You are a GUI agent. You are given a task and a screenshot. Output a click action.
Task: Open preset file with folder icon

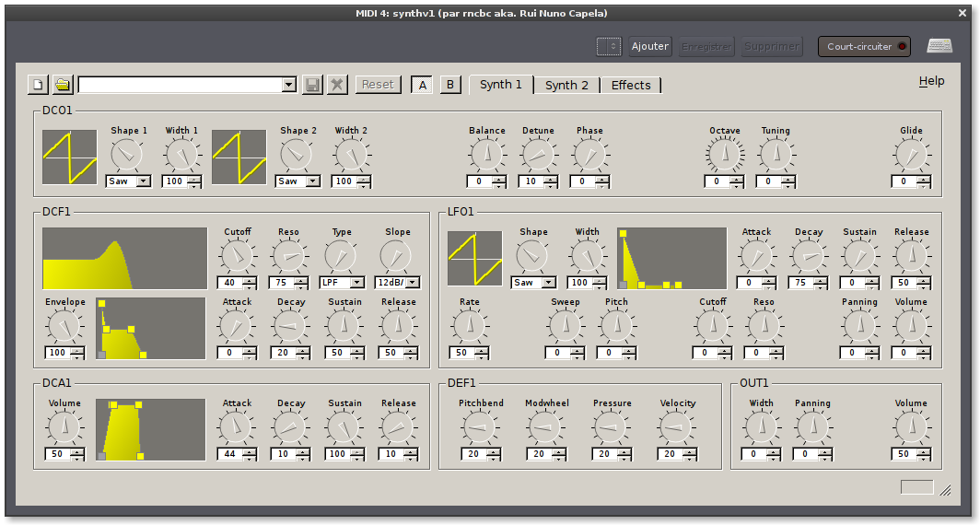tap(63, 85)
